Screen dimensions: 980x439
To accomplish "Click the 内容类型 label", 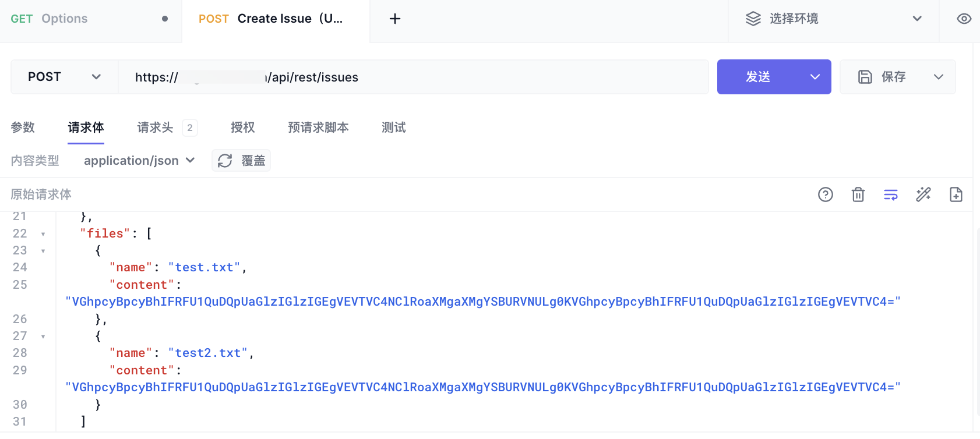I will point(35,161).
